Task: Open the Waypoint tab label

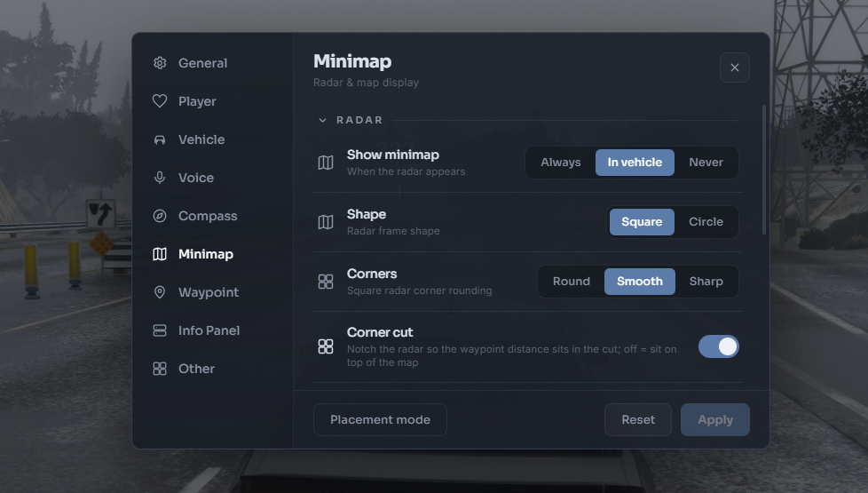Action: [209, 292]
